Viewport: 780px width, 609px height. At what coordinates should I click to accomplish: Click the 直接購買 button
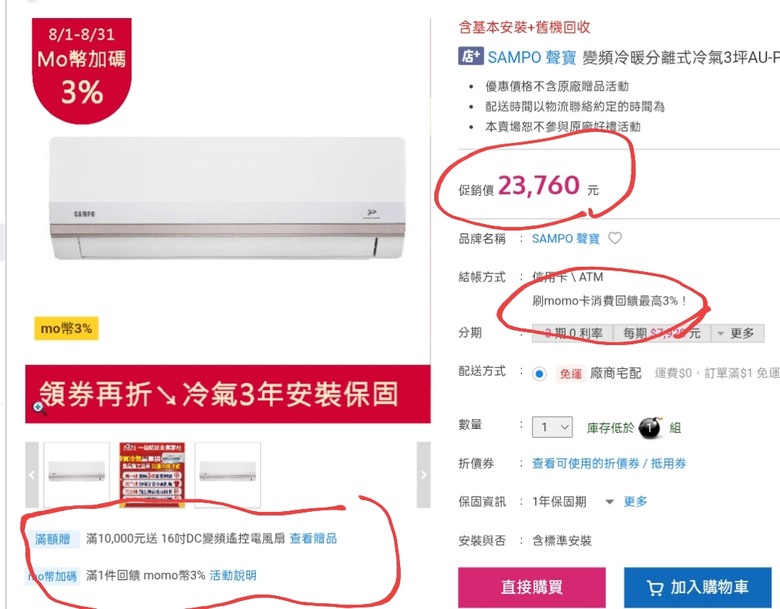tap(532, 587)
